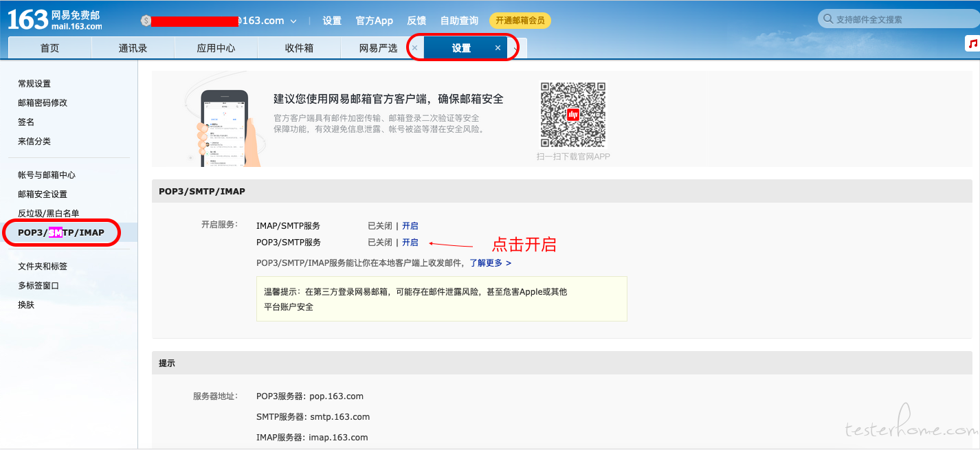Select 签名 in the settings sidebar
The width and height of the screenshot is (980, 450).
(x=26, y=122)
